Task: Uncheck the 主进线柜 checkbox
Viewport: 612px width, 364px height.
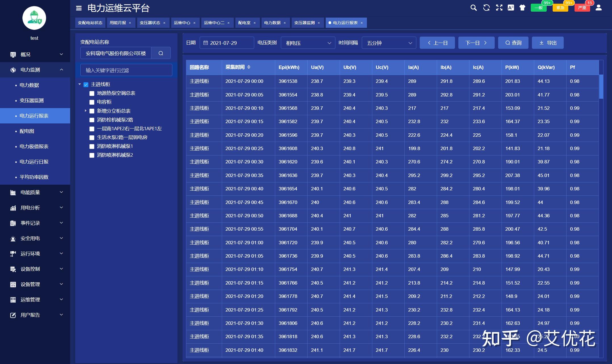Action: pos(86,85)
